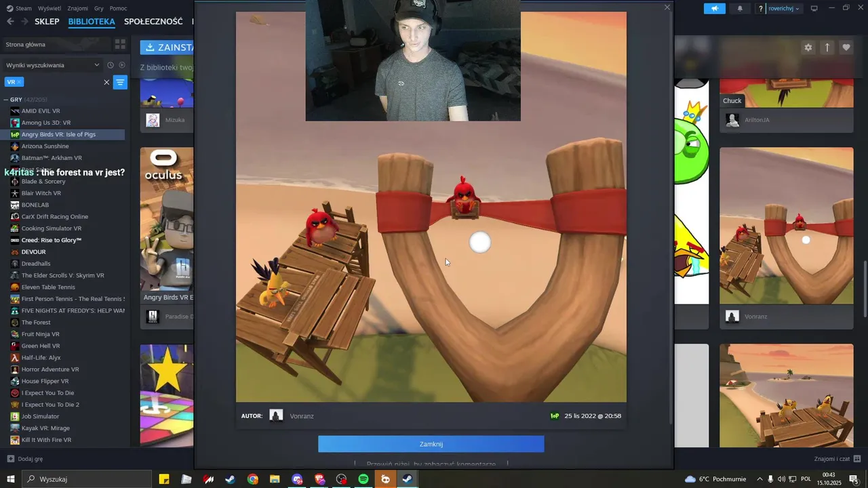Screen dimensions: 868x488
Task: Click the Windows Start button
Action: click(11, 479)
